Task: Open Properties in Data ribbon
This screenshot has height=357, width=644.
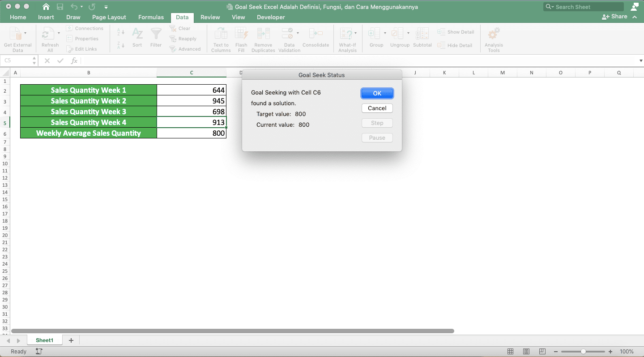Action: point(82,39)
